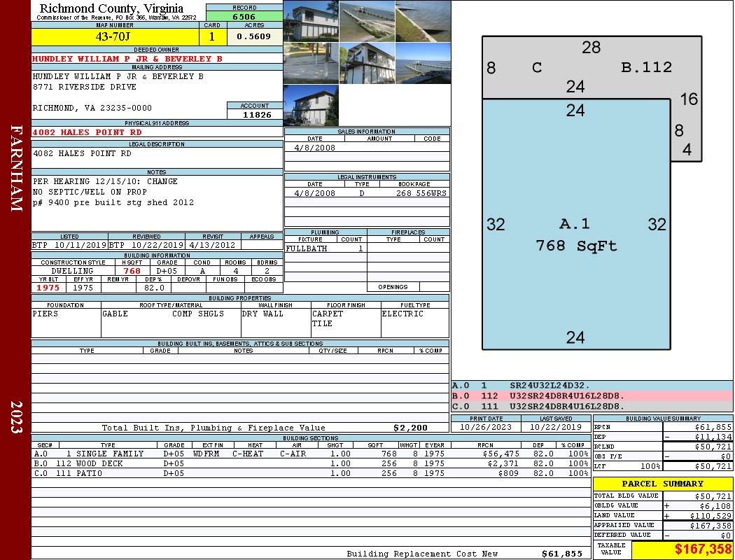Image resolution: width=735 pixels, height=560 pixels.
Task: Click the grade value D+05 in building information
Action: click(x=167, y=271)
